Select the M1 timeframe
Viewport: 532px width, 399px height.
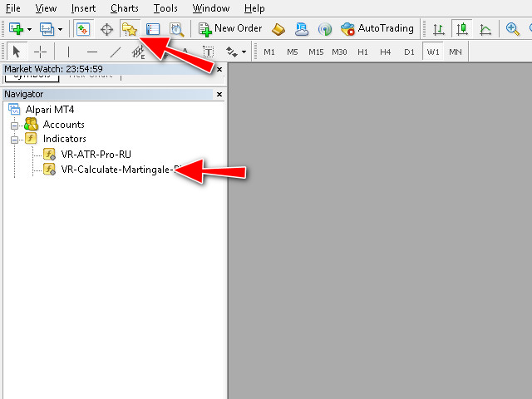pos(269,52)
